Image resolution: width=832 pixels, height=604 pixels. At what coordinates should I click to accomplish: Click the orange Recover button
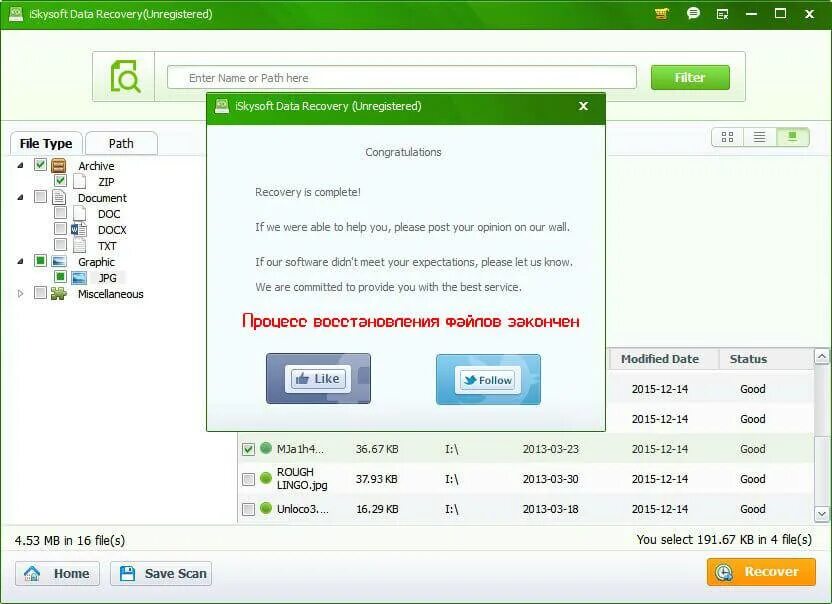(761, 572)
